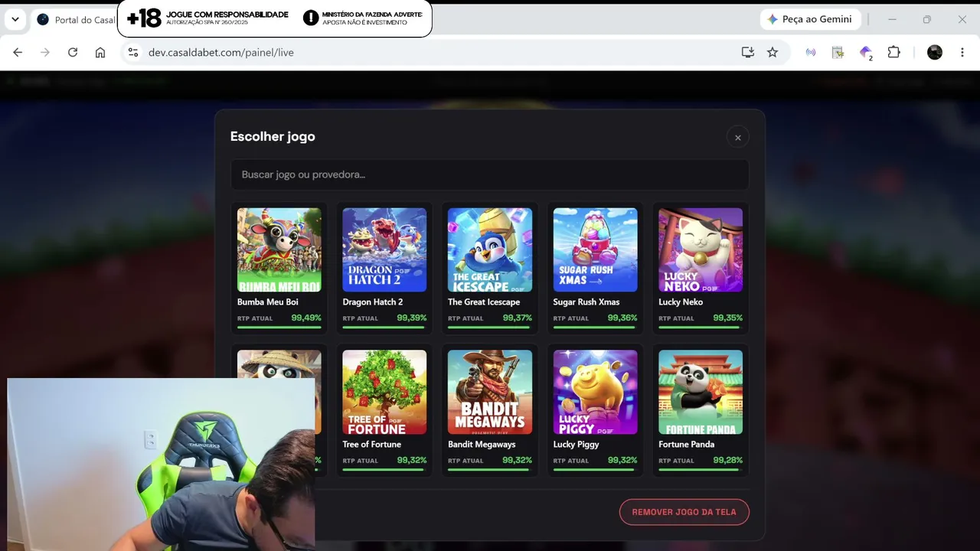Install the app from the address bar icon
This screenshot has height=551, width=980.
[748, 52]
